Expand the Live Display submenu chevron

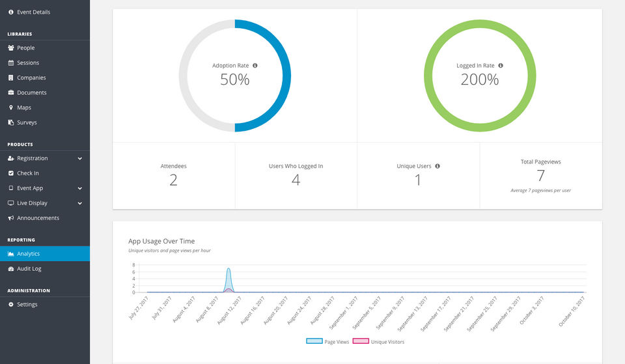coord(79,203)
